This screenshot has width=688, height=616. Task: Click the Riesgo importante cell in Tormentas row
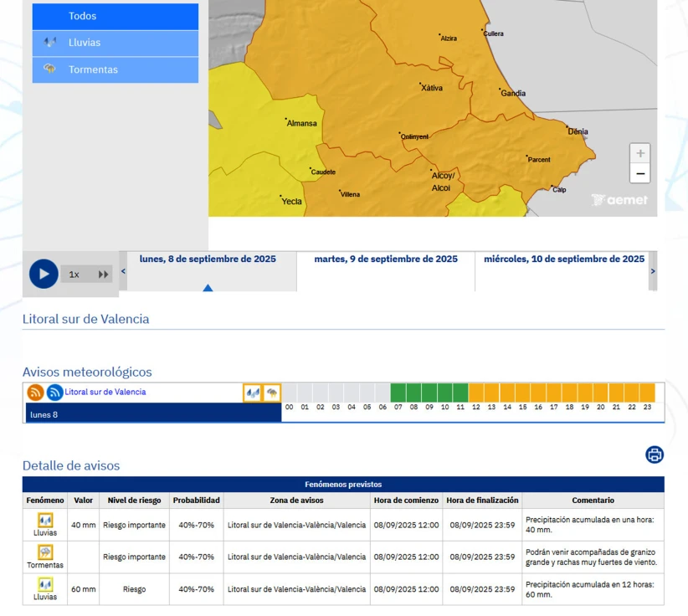(x=134, y=557)
